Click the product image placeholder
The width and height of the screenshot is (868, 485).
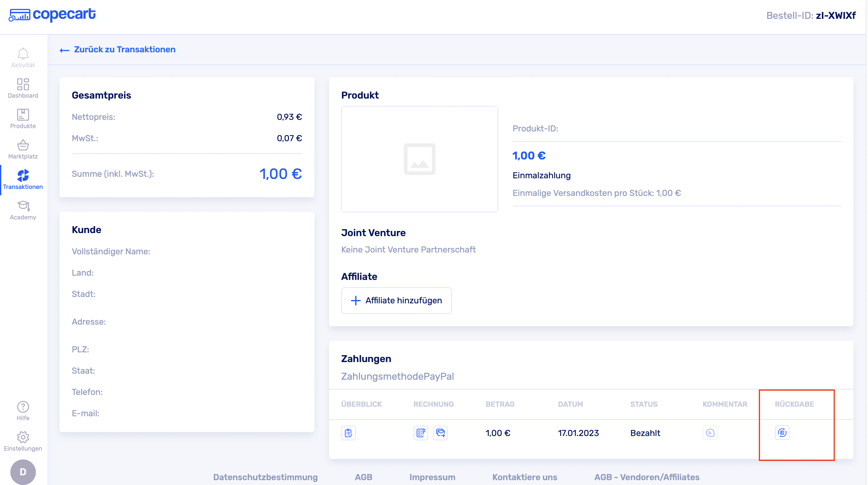[419, 159]
